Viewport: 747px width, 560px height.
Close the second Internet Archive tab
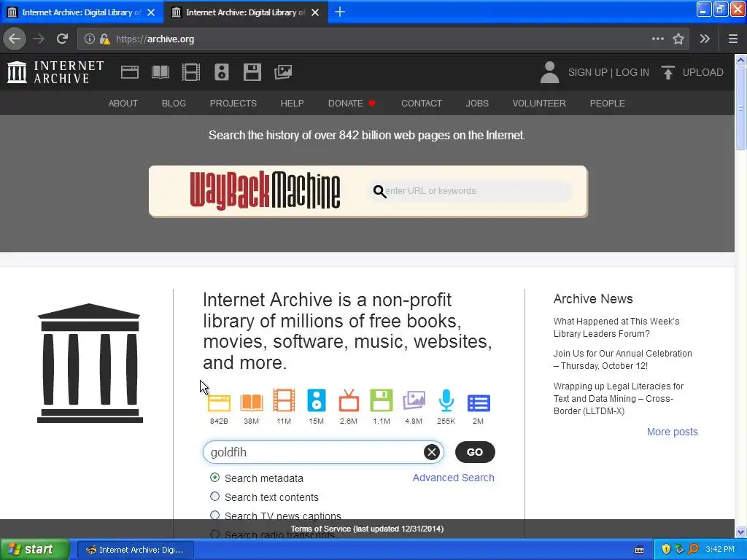point(315,12)
